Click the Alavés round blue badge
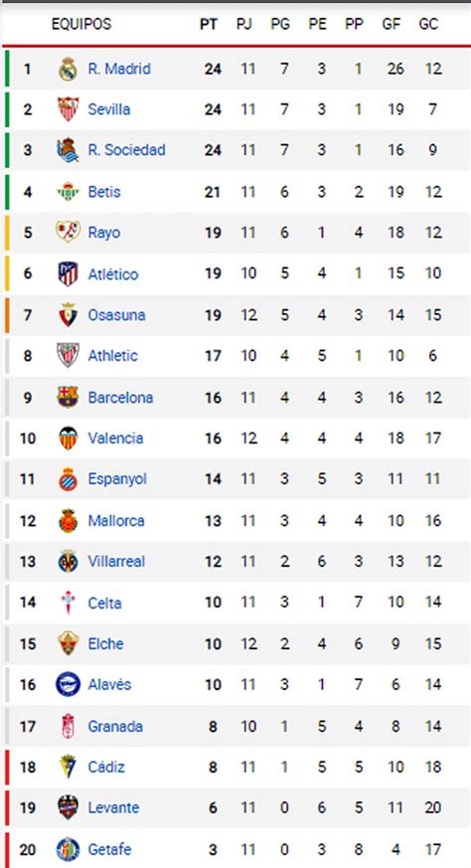This screenshot has width=471, height=868. click(69, 685)
